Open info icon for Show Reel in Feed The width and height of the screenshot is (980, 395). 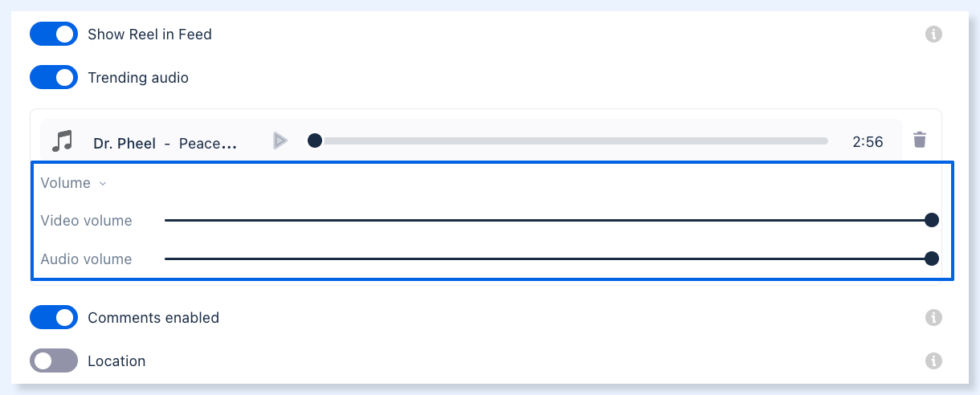[933, 35]
